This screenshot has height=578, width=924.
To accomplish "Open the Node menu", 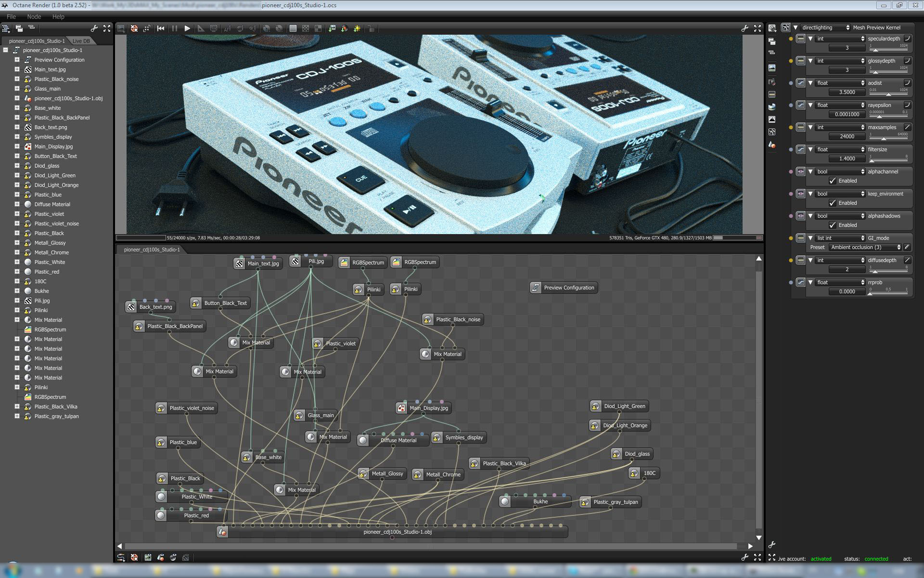I will click(34, 16).
